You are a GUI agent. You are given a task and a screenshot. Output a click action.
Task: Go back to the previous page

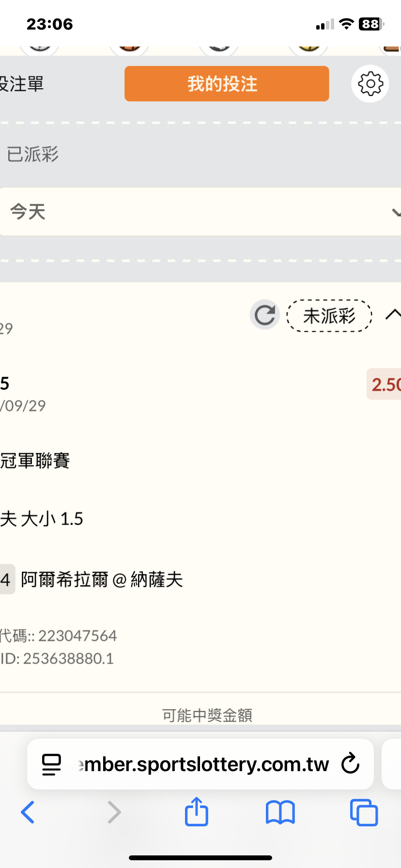[28, 812]
